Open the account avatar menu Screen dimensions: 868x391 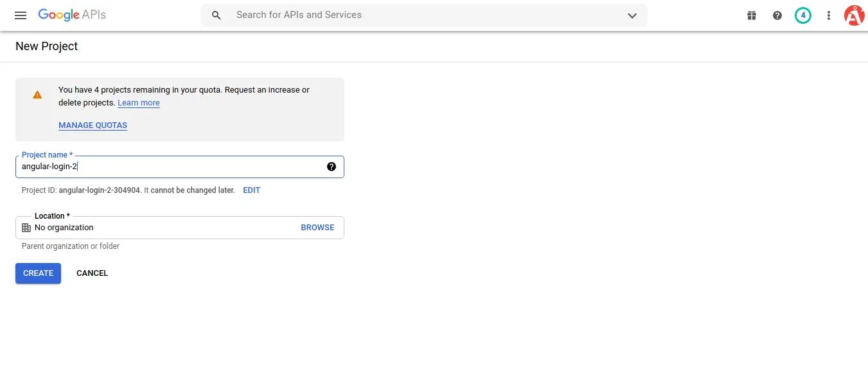[x=853, y=15]
